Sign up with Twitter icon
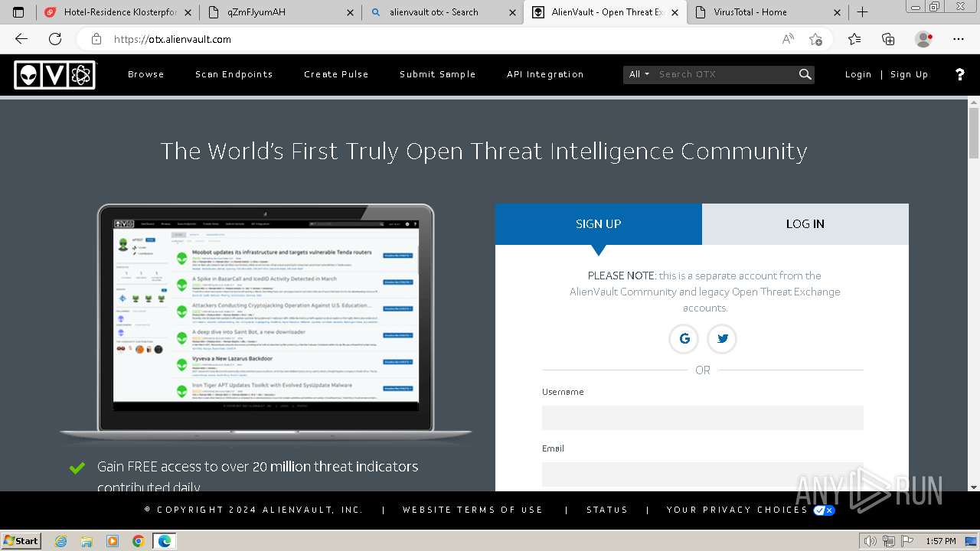This screenshot has width=980, height=551. pos(722,338)
